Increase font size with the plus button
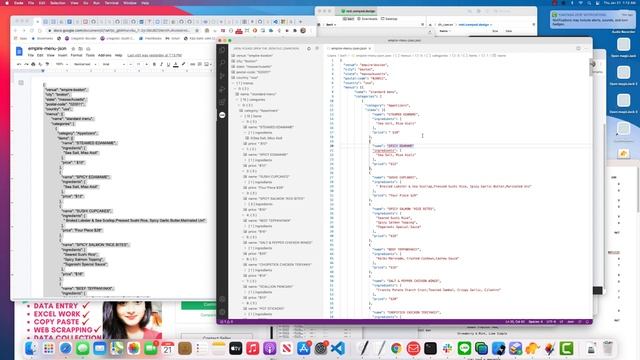The width and height of the screenshot is (640, 360). click(x=146, y=64)
